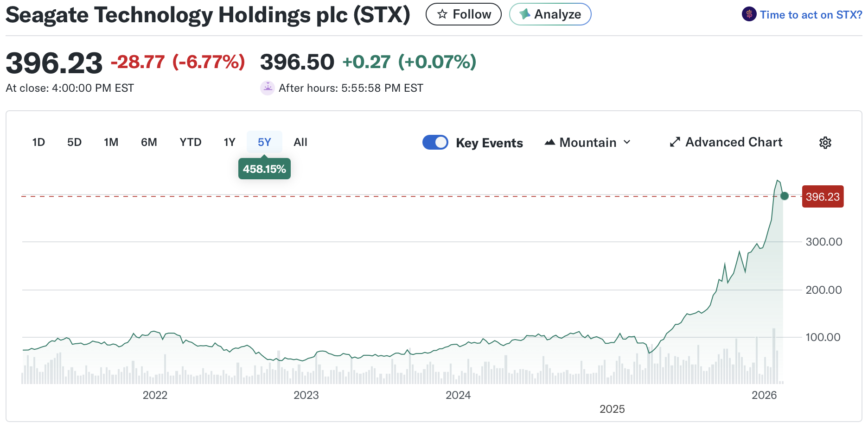Show the All time range
Image resolution: width=868 pixels, height=429 pixels.
pos(300,142)
